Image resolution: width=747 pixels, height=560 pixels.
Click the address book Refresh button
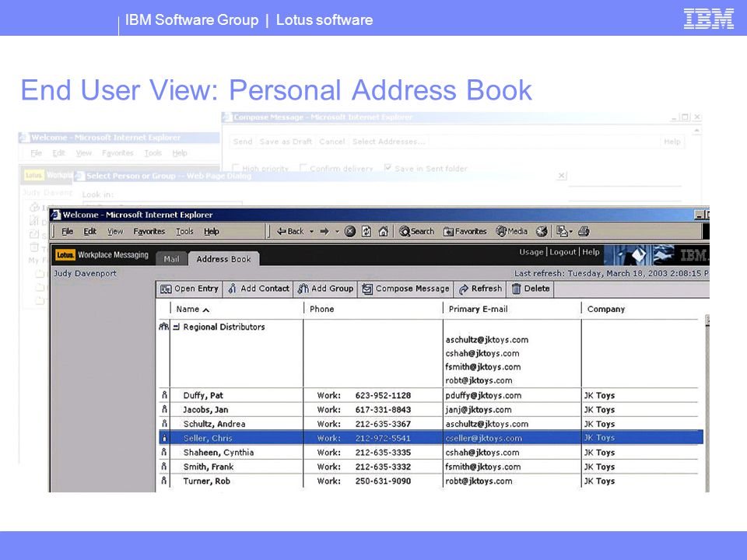[480, 289]
